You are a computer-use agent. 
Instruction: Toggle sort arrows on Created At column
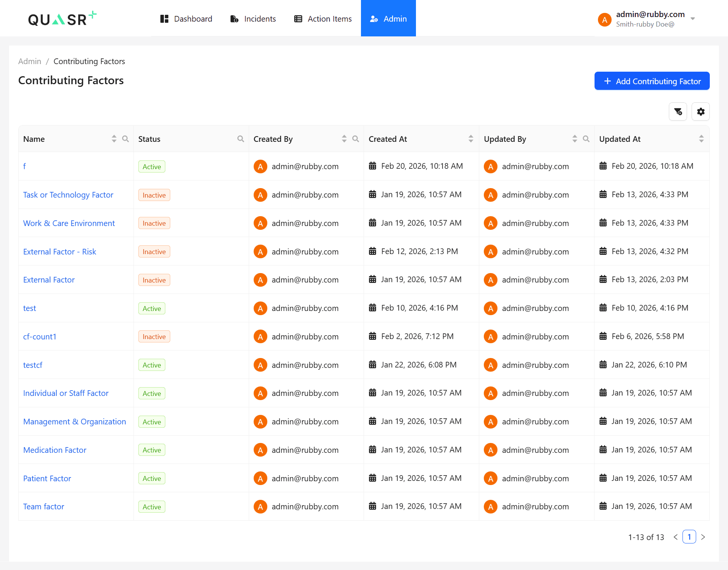tap(471, 139)
